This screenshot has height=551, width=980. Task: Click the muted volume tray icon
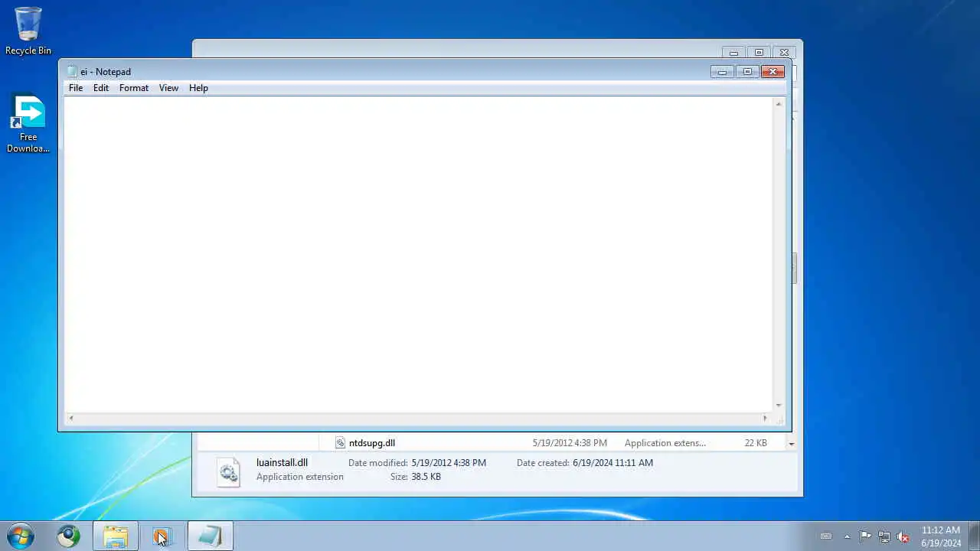point(903,536)
